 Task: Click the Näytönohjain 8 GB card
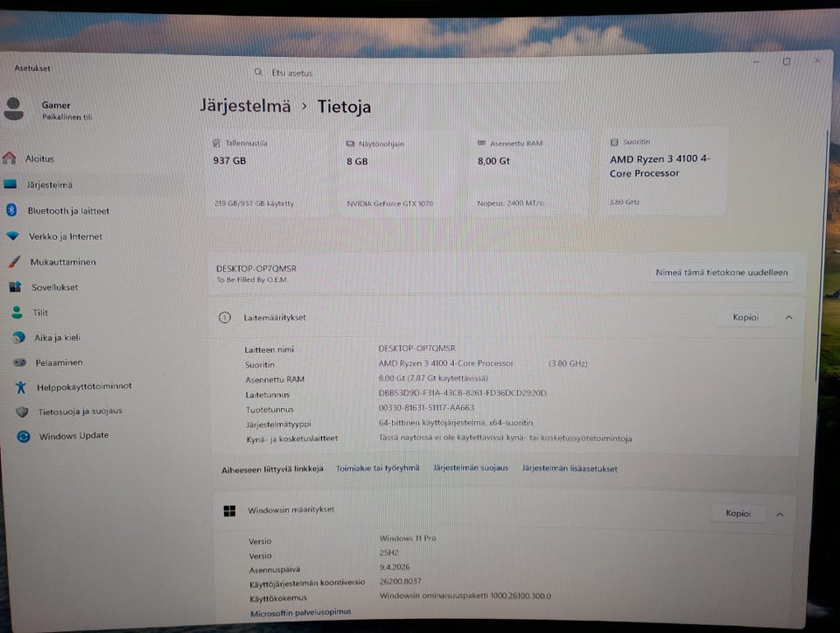[399, 172]
